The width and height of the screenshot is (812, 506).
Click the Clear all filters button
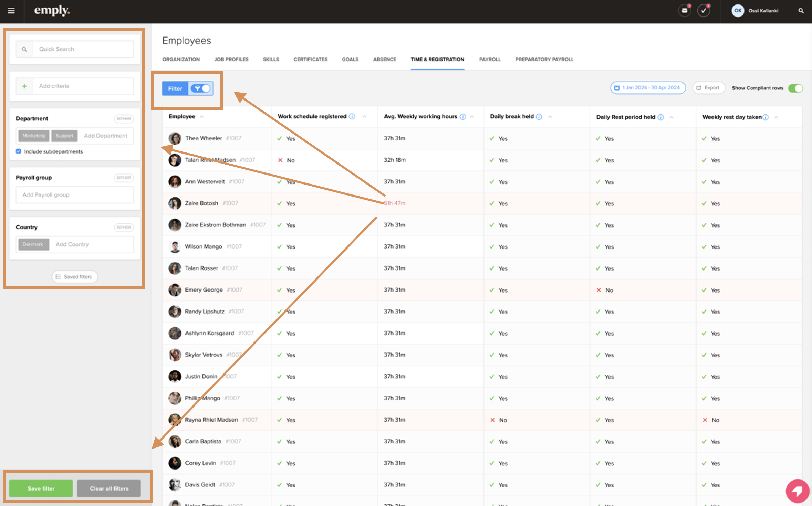click(109, 488)
